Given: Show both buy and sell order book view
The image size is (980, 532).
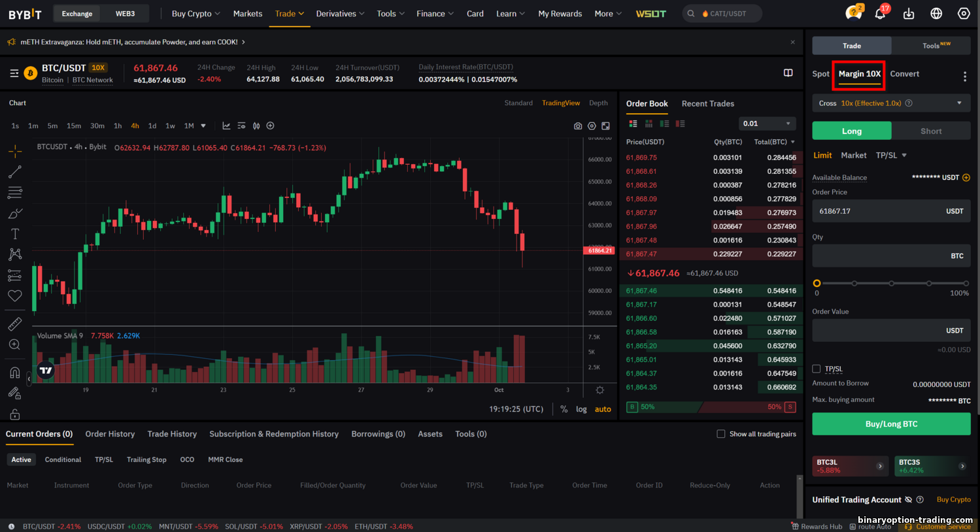Looking at the screenshot, I should 633,124.
